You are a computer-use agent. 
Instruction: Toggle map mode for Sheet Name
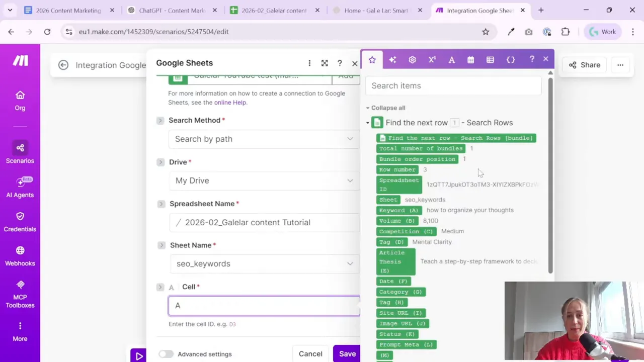pyautogui.click(x=161, y=245)
